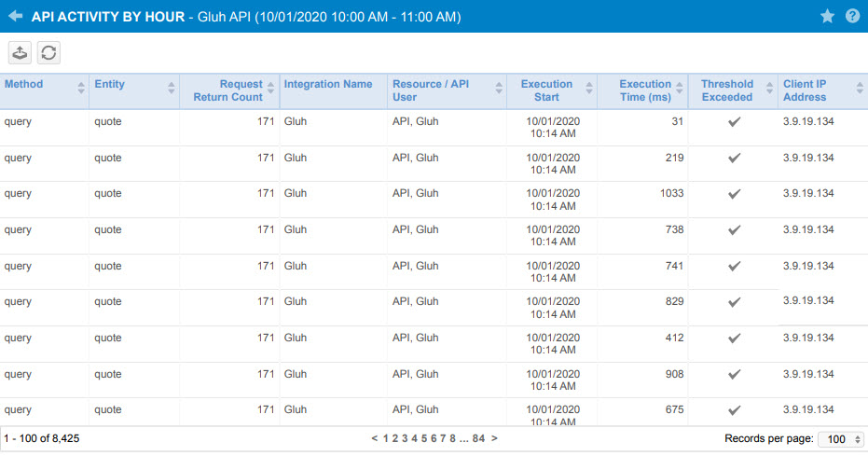Screen dimensions: 868x456
Task: Go to last page 84
Action: [478, 438]
